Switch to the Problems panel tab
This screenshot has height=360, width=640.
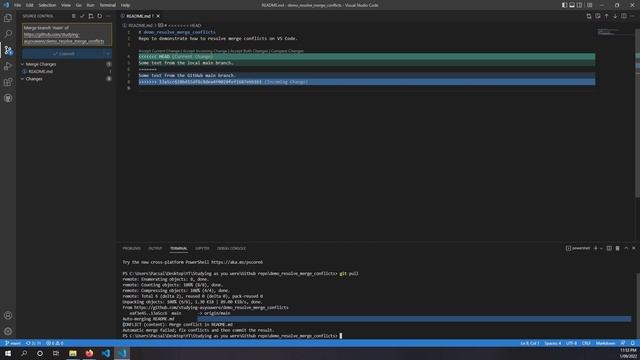point(131,248)
